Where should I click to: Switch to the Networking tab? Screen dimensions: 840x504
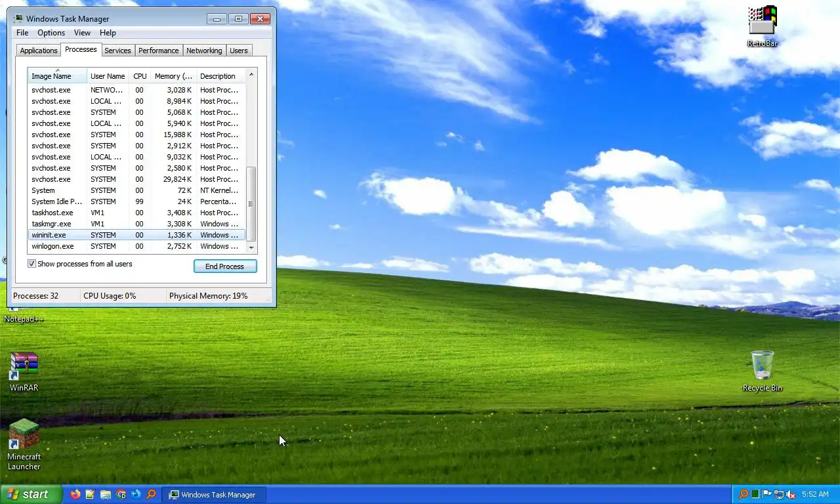(204, 51)
